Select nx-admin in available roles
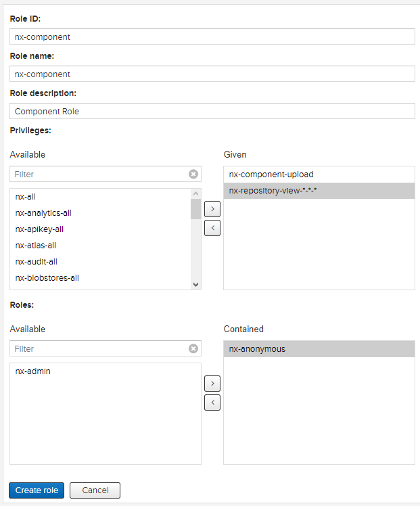The width and height of the screenshot is (420, 506). coord(106,371)
